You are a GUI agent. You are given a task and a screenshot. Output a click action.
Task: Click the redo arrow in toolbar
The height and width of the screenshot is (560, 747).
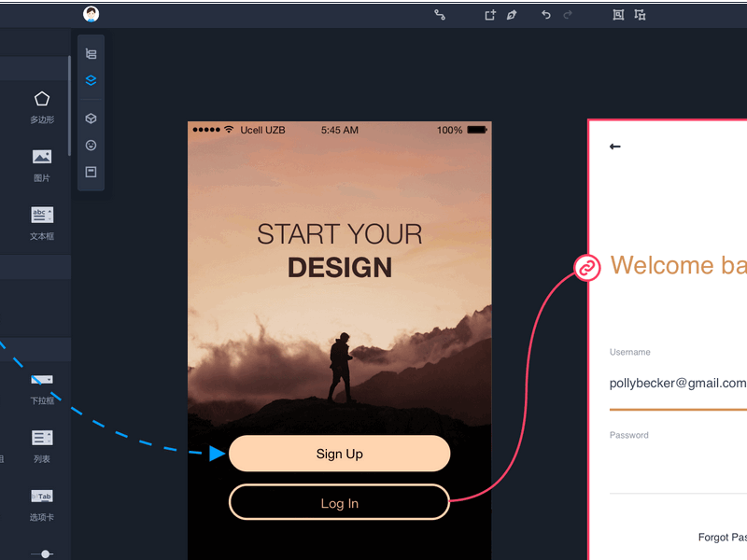[x=568, y=15]
